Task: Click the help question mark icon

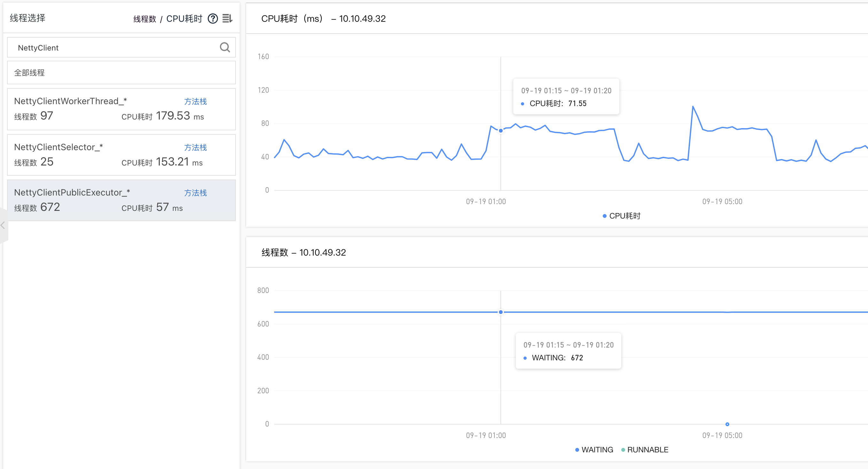Action: coord(213,19)
